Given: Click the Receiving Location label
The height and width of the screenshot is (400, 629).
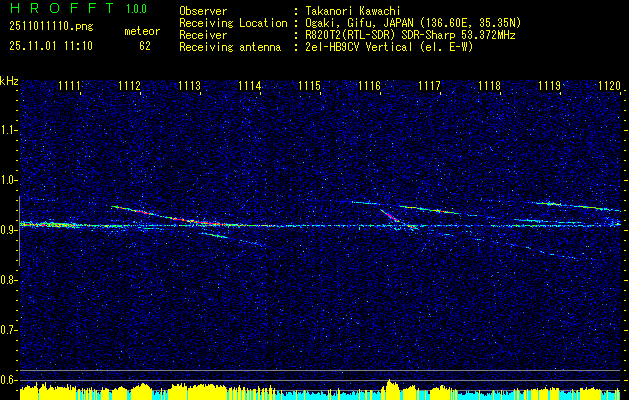Looking at the screenshot, I should 233,23.
